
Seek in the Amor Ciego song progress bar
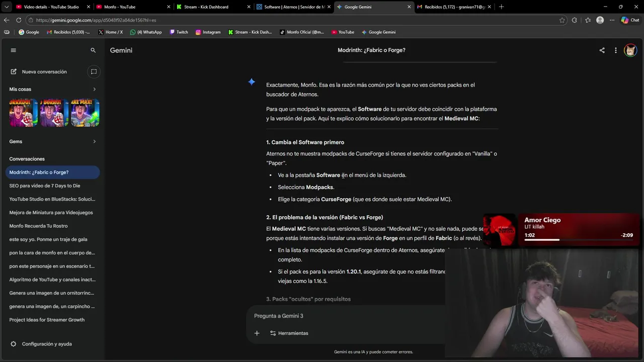tap(579, 240)
